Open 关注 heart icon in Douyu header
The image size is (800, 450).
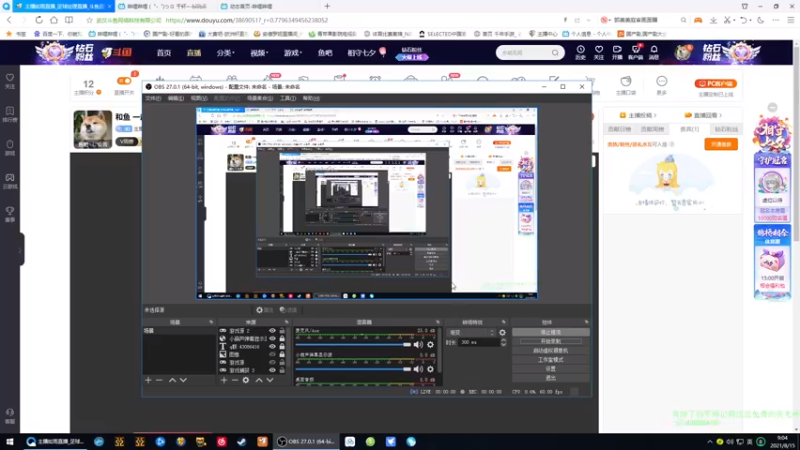(599, 52)
